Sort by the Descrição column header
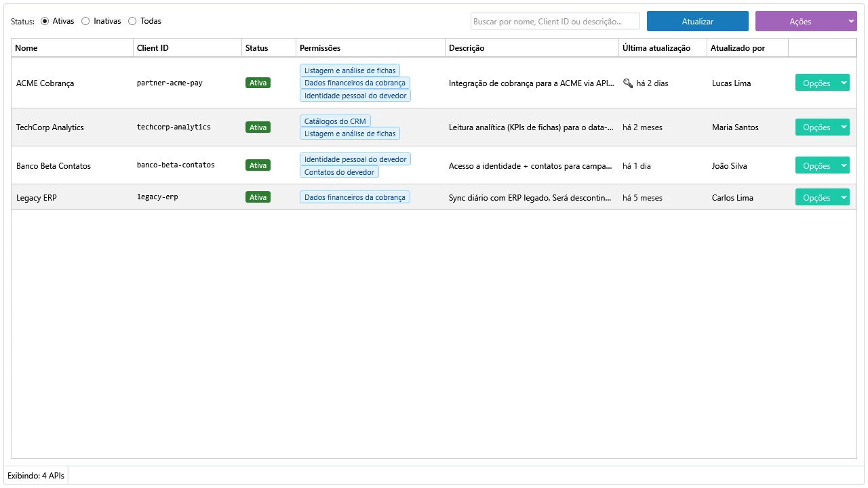The image size is (868, 488). click(x=532, y=48)
